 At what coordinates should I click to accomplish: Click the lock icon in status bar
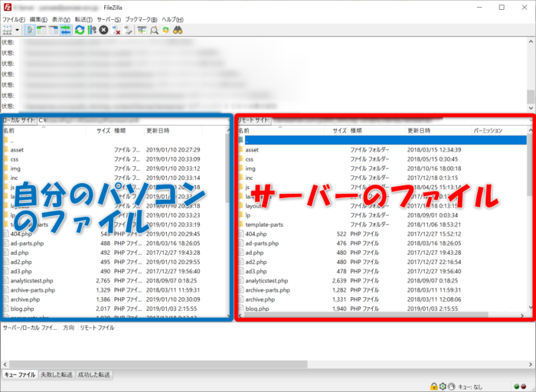pyautogui.click(x=433, y=386)
